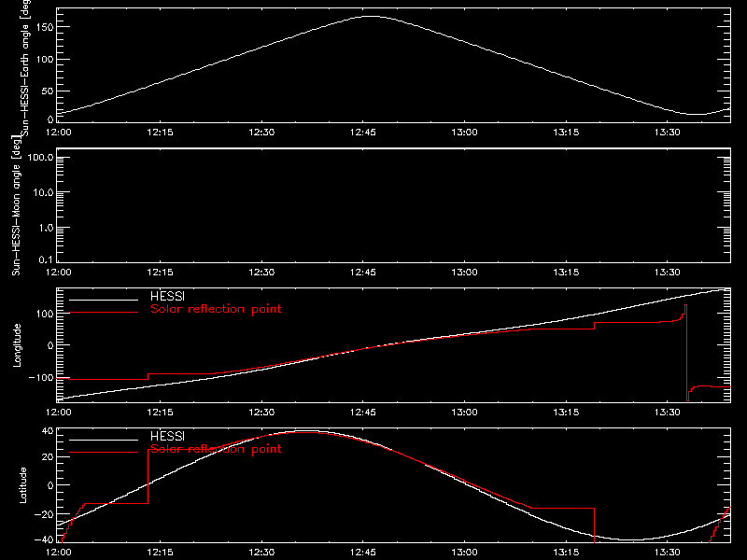
Task: Click 13:30 time label under Latitude plot
Action: [668, 553]
